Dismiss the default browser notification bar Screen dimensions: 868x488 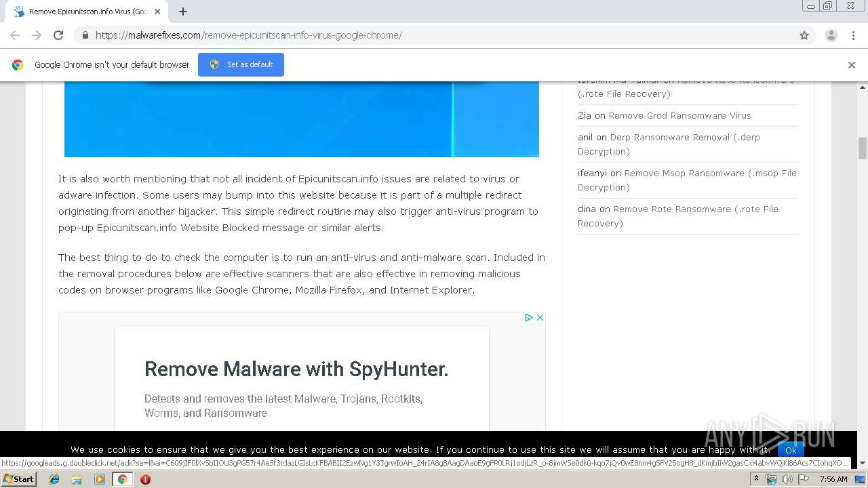[852, 65]
